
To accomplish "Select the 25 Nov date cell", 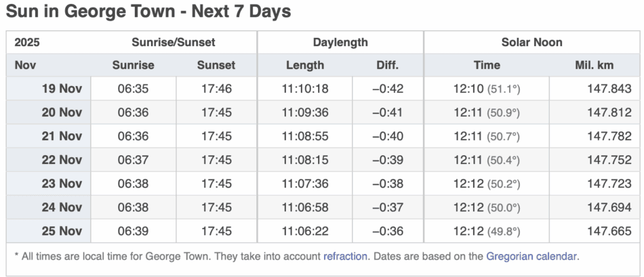I will tap(62, 231).
